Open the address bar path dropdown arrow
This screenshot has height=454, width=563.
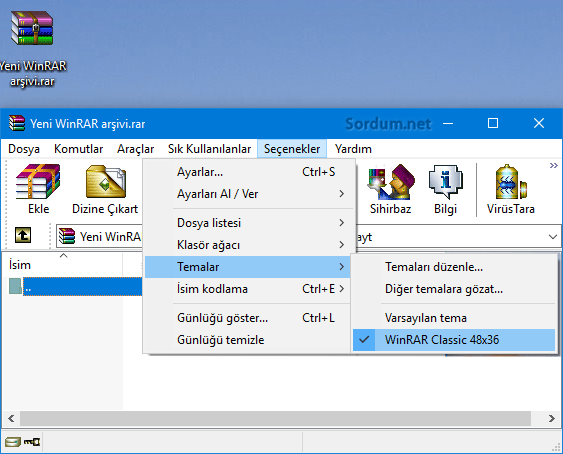pyautogui.click(x=553, y=237)
